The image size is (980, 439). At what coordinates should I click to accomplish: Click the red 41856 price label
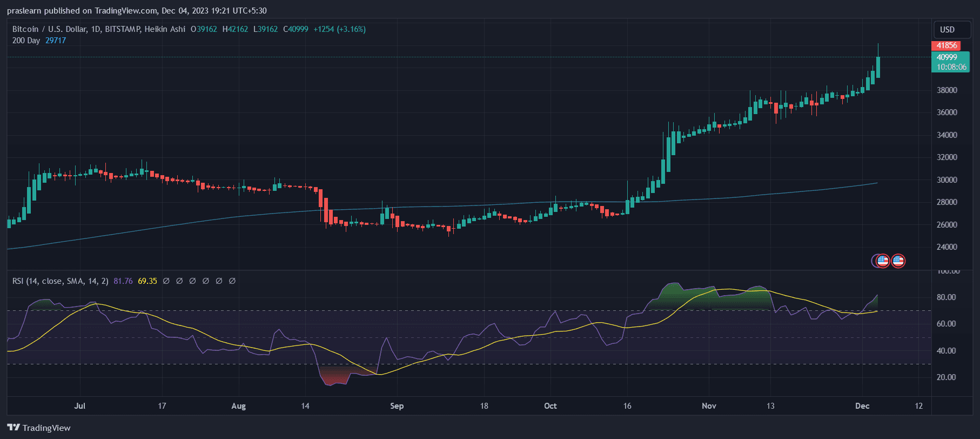click(947, 46)
